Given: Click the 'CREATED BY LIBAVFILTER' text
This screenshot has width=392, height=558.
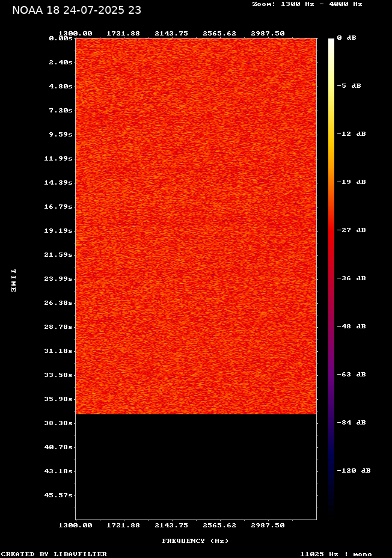Looking at the screenshot, I should (x=54, y=554).
